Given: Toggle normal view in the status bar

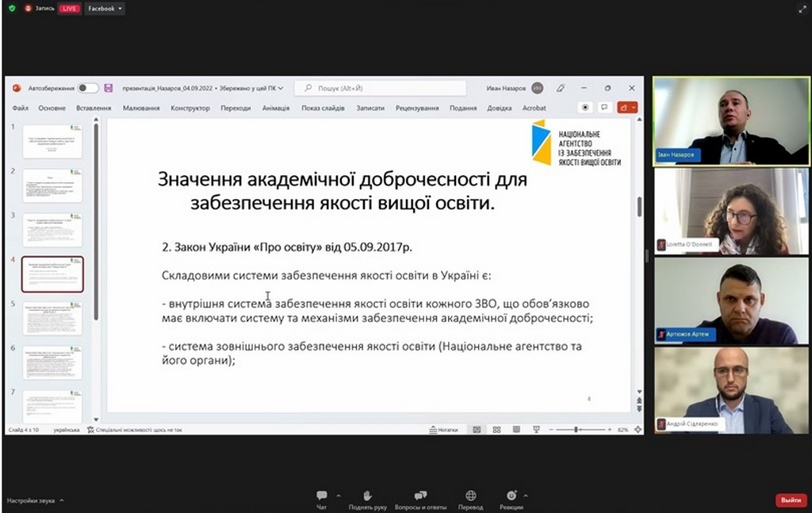Looking at the screenshot, I should click(477, 430).
